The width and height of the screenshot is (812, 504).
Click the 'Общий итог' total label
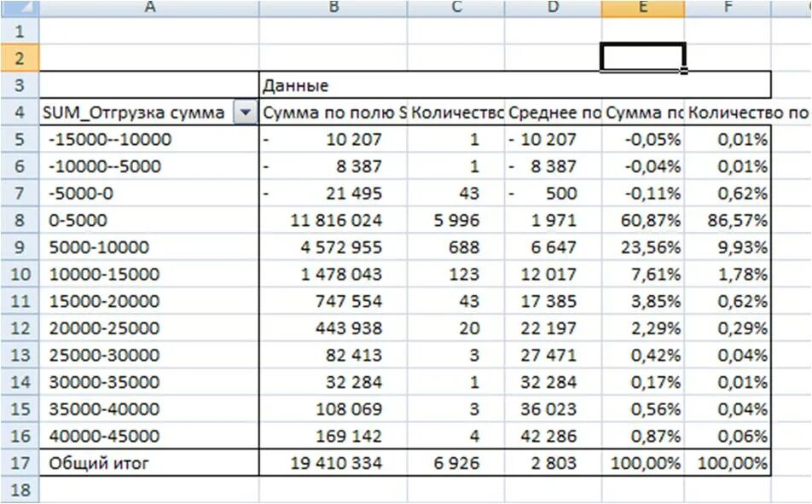[149, 462]
